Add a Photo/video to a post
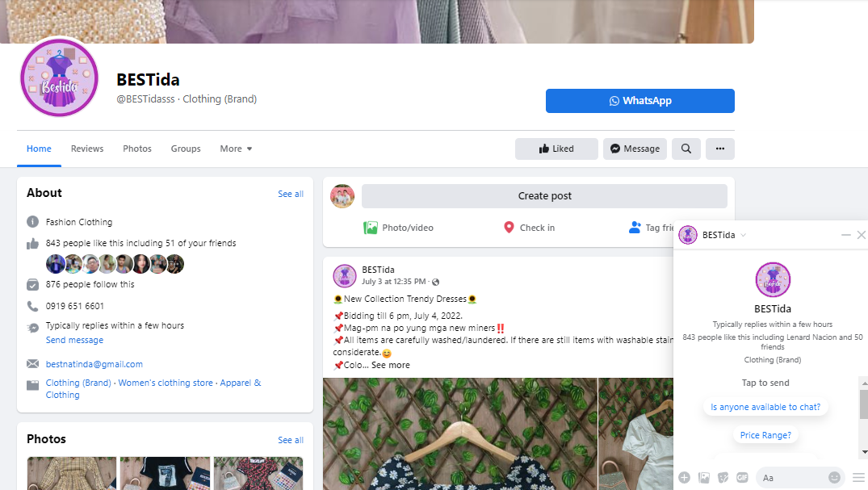Screen dimensions: 868x490 [399, 228]
